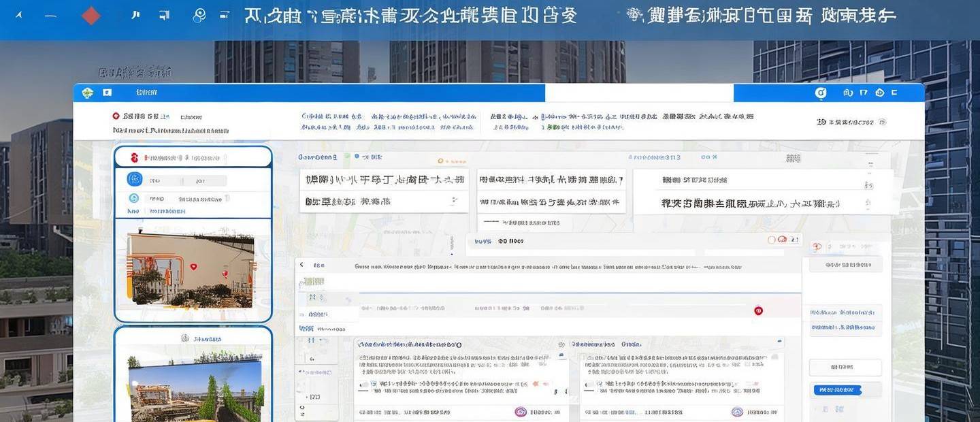Click the white circular icon in blue title bar
Viewport: 980px width, 422px height.
pos(821,93)
